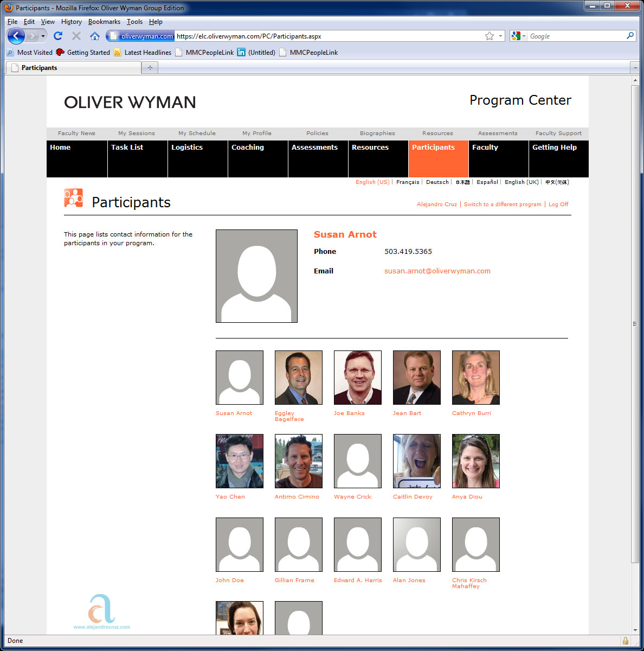This screenshot has height=651, width=644.
Task: Click the Edward A. Harris name link
Action: click(x=358, y=580)
